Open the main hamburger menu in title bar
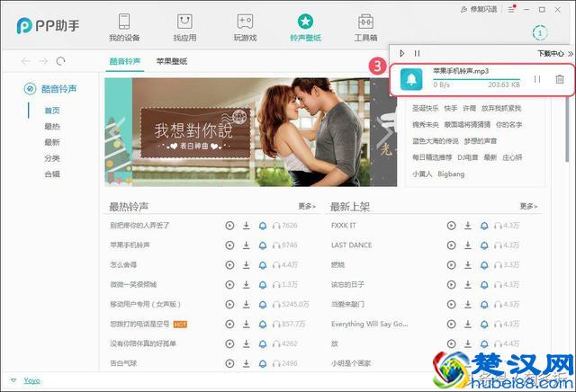 tap(511, 9)
